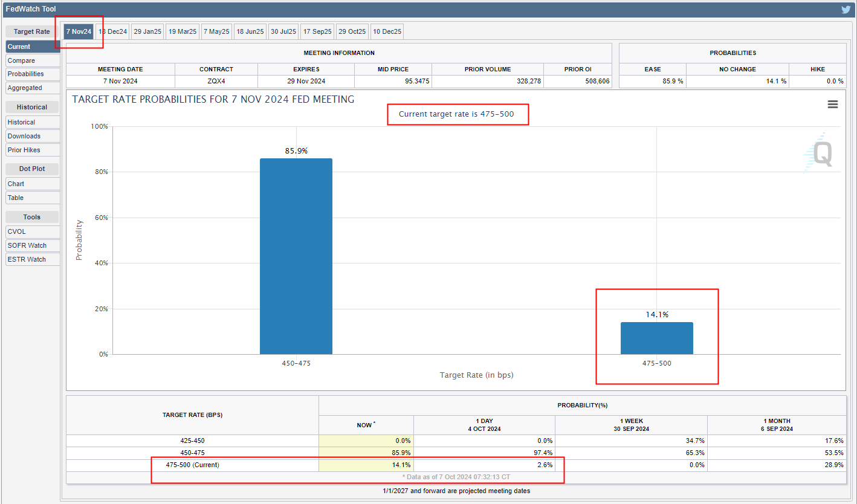Switch to the 10 Dec25 tab
The height and width of the screenshot is (504, 857).
pos(387,31)
